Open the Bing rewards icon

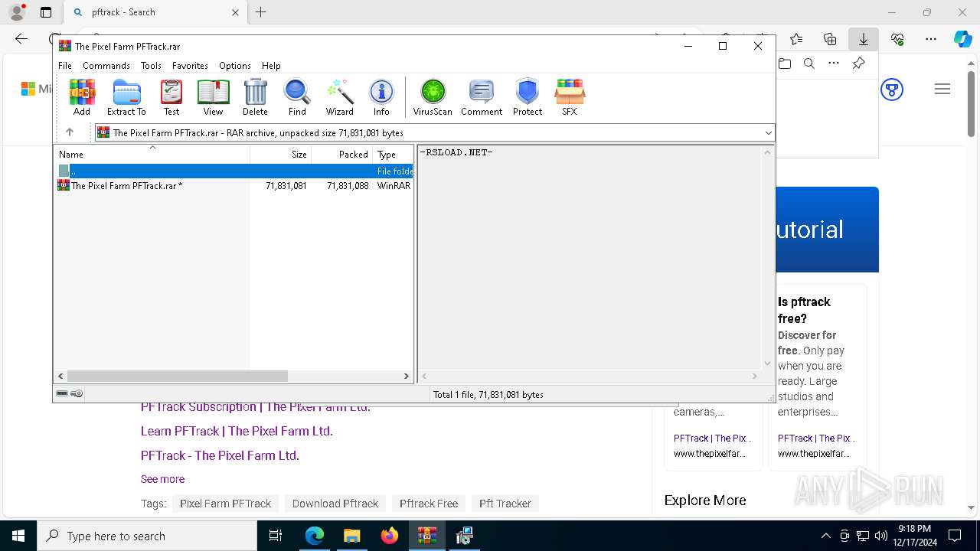pyautogui.click(x=892, y=90)
